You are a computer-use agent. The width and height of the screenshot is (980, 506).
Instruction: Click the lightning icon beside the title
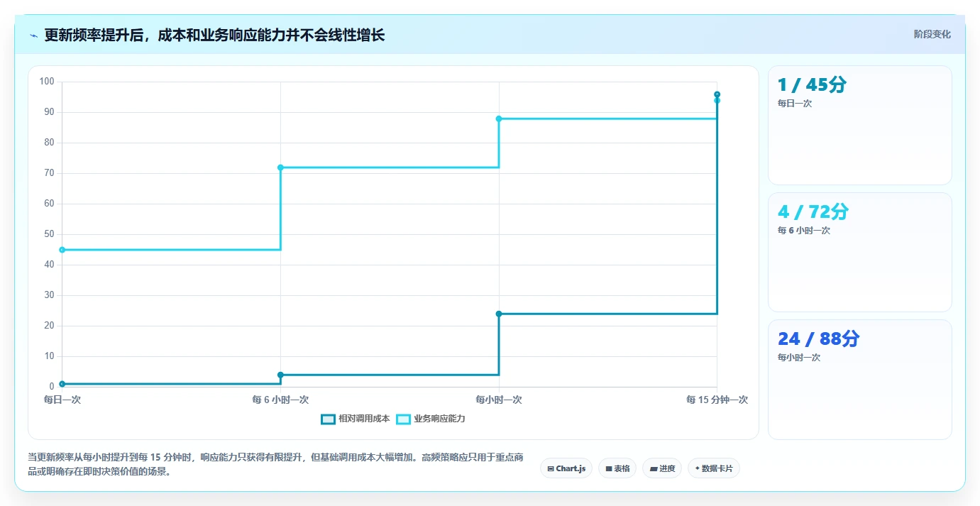(x=33, y=35)
